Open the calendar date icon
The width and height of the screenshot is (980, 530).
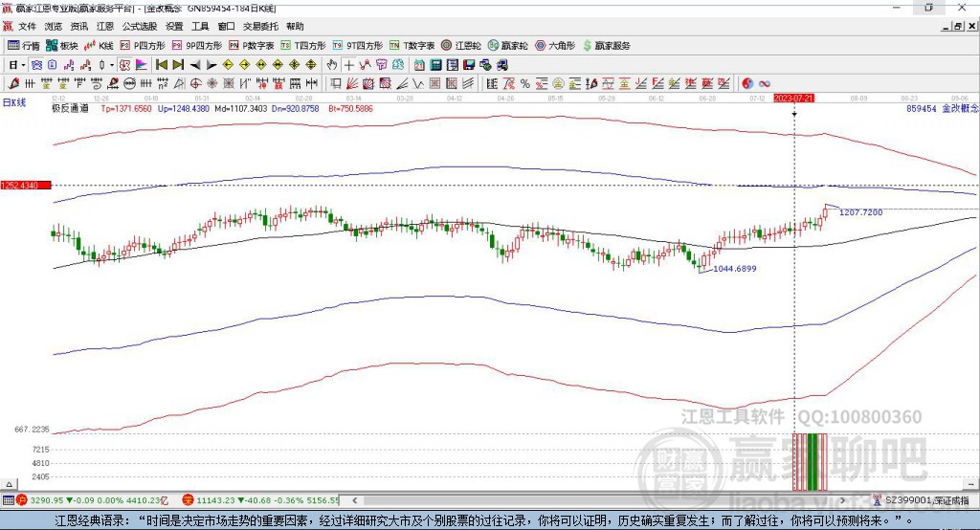click(419, 65)
